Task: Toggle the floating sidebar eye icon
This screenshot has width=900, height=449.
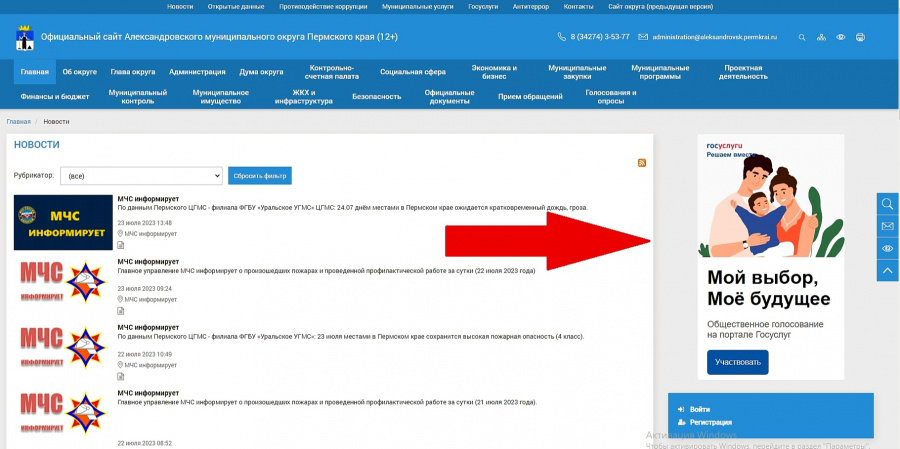Action: tap(887, 249)
